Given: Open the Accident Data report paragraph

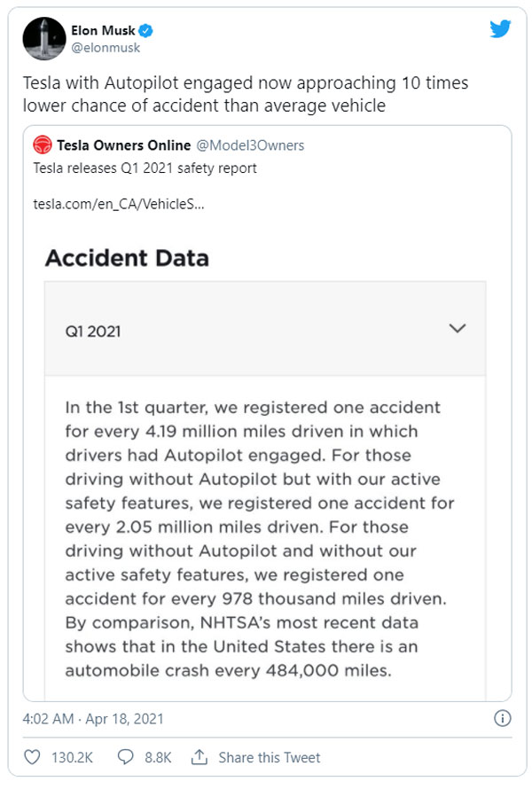Looking at the screenshot, I should pyautogui.click(x=260, y=539).
